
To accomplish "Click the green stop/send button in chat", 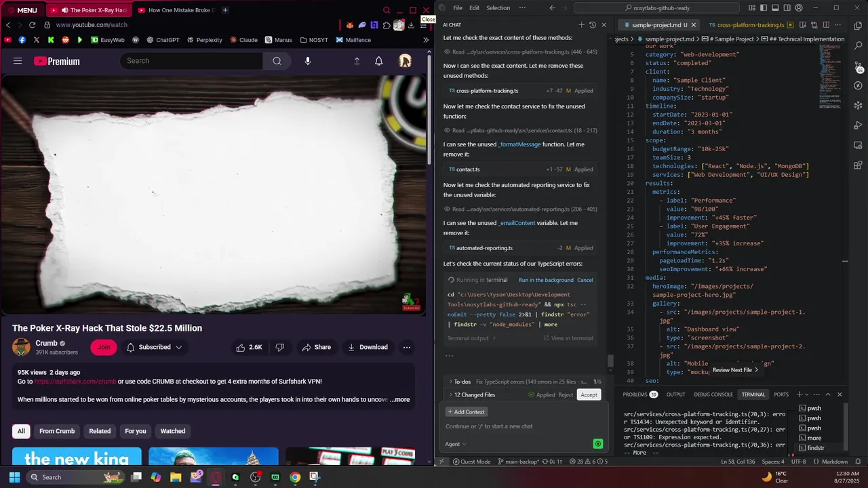I will tap(597, 444).
